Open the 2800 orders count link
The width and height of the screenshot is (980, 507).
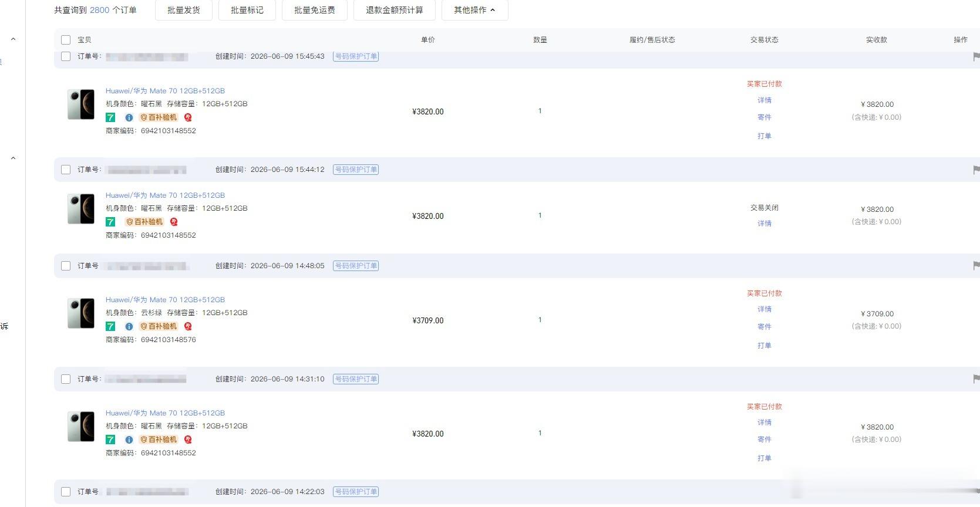(x=99, y=10)
